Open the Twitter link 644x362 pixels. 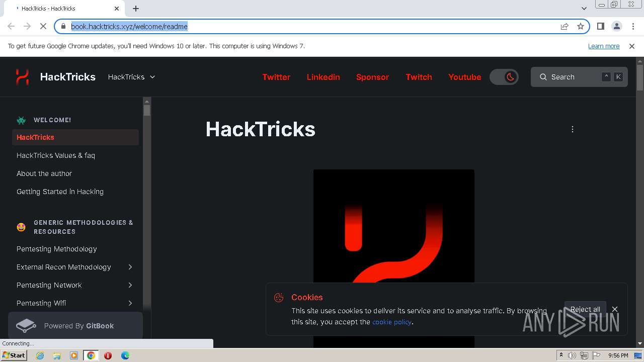click(x=276, y=77)
